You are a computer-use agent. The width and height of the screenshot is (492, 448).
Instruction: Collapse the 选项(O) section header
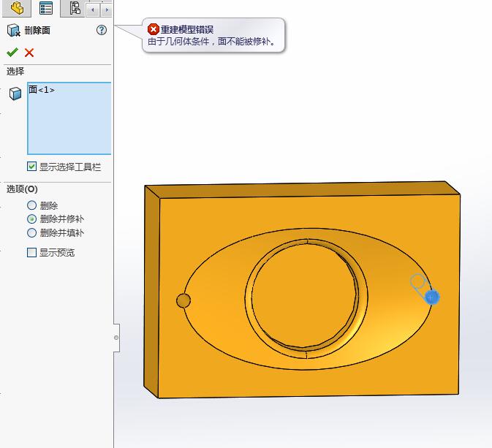[22, 189]
